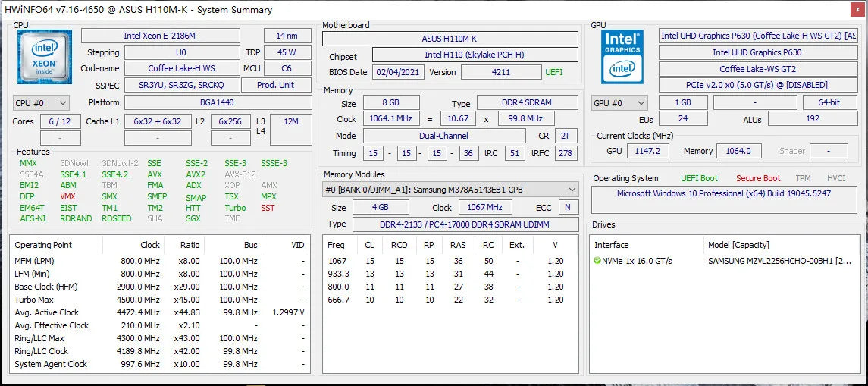This screenshot has height=386, width=868.
Task: Click the Base Clock (HFM) row
Action: tap(160, 287)
